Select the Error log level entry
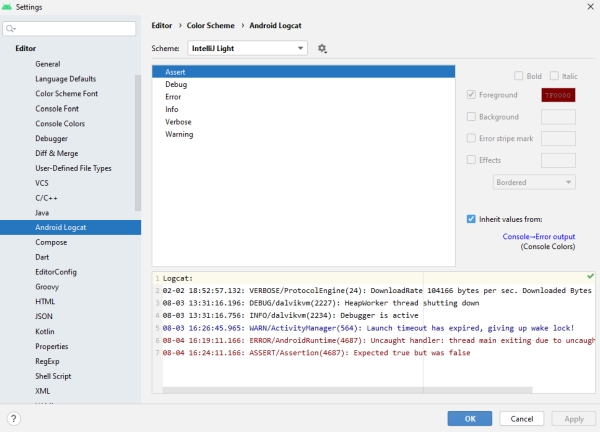600x432 pixels. [x=303, y=97]
